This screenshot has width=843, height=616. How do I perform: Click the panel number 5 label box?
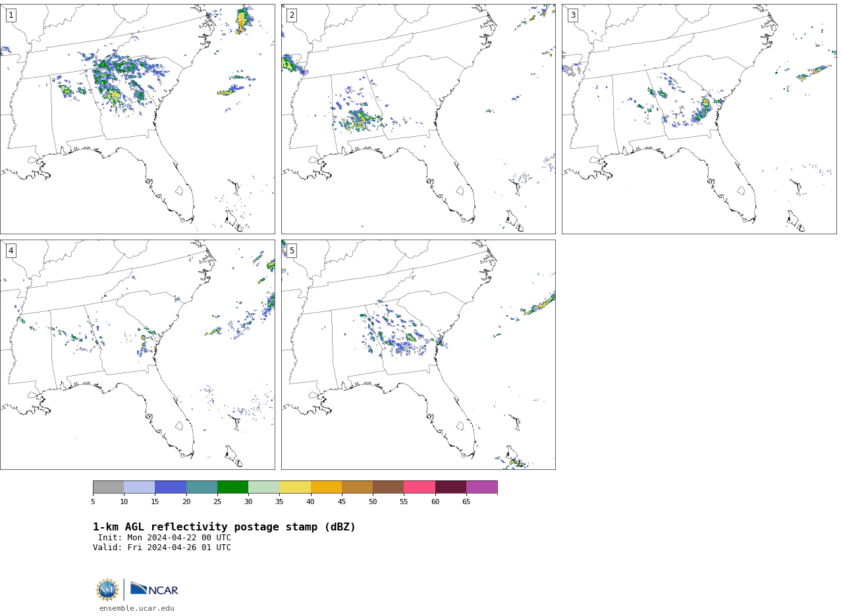[292, 251]
